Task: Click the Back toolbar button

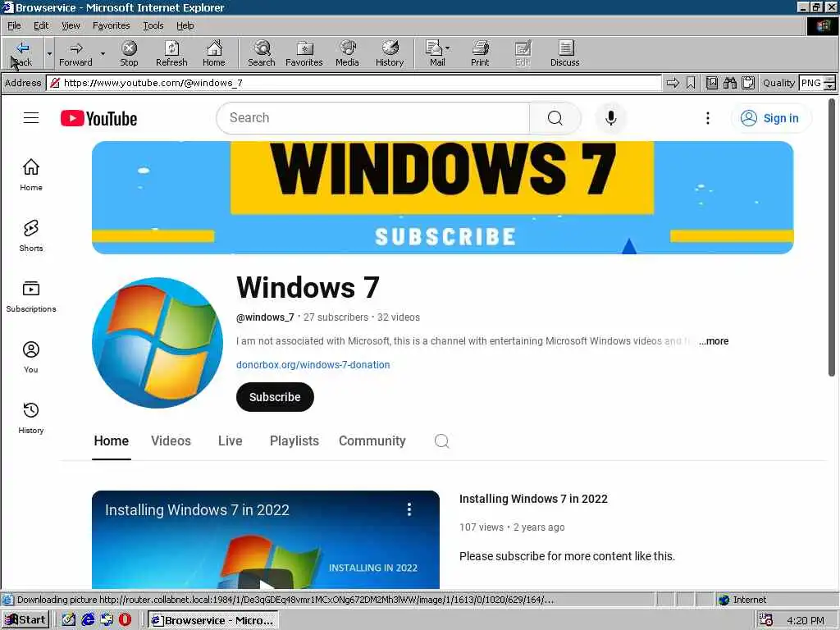Action: (x=22, y=53)
